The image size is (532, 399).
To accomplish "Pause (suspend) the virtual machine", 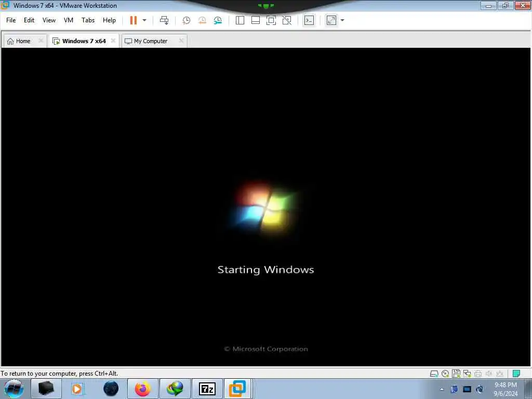I will tap(134, 20).
